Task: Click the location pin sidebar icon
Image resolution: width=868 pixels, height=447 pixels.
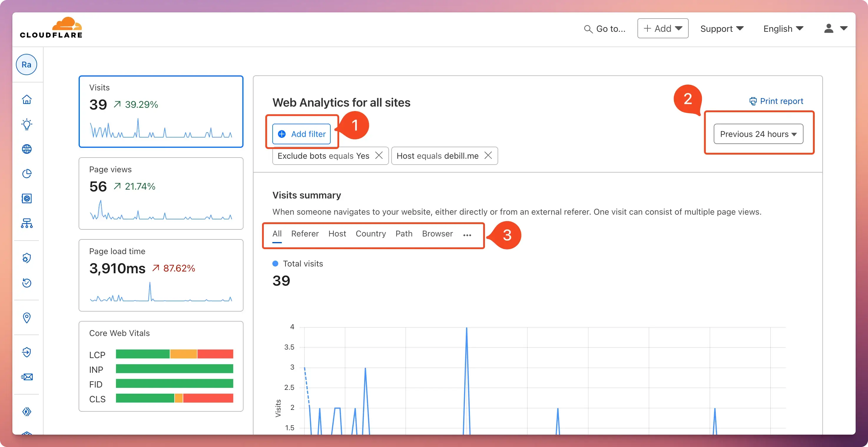Action: (x=26, y=317)
